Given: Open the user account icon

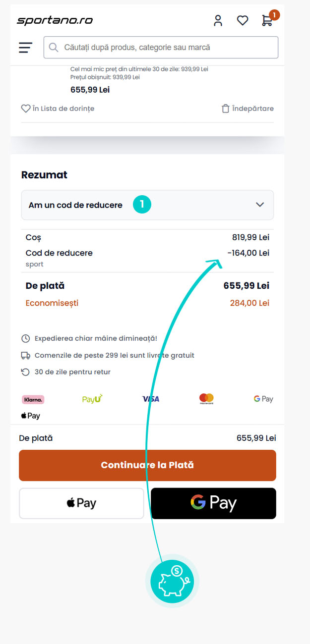Looking at the screenshot, I should coord(218,20).
